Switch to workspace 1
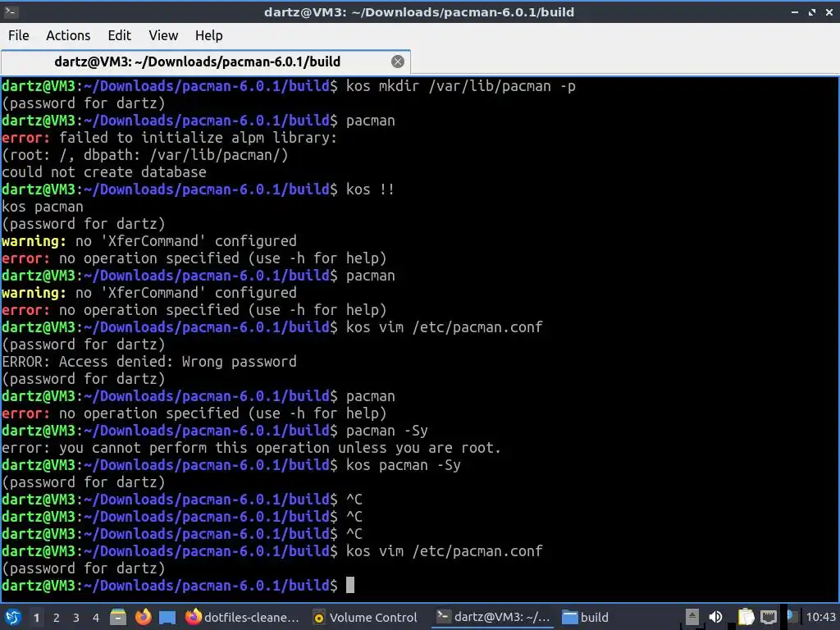The image size is (840, 630). [x=36, y=618]
